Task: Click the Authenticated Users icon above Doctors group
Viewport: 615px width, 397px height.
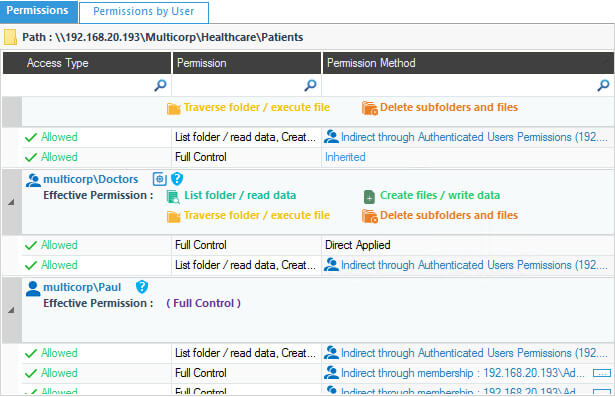Action: (x=331, y=137)
